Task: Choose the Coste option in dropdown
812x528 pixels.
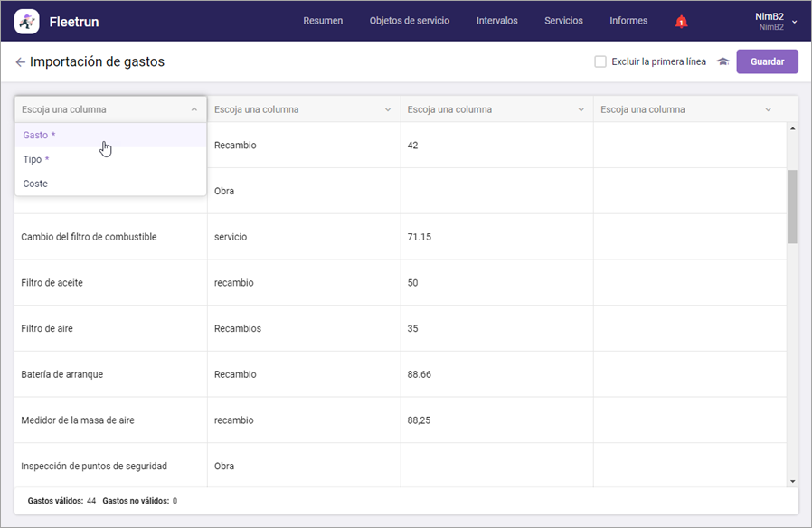Action: (x=35, y=184)
